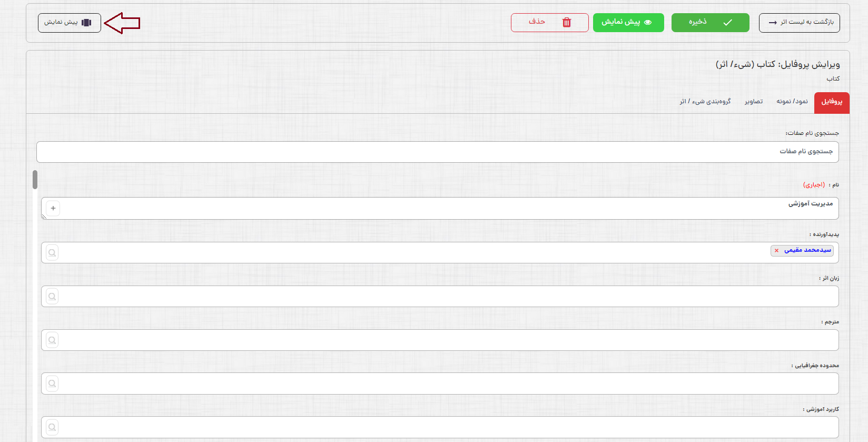Open the green پیش نمایش eye preview

coord(628,23)
